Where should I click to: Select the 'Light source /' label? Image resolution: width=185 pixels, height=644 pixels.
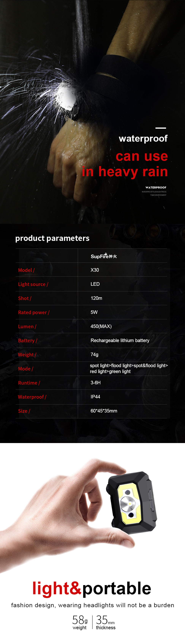[x=33, y=284]
